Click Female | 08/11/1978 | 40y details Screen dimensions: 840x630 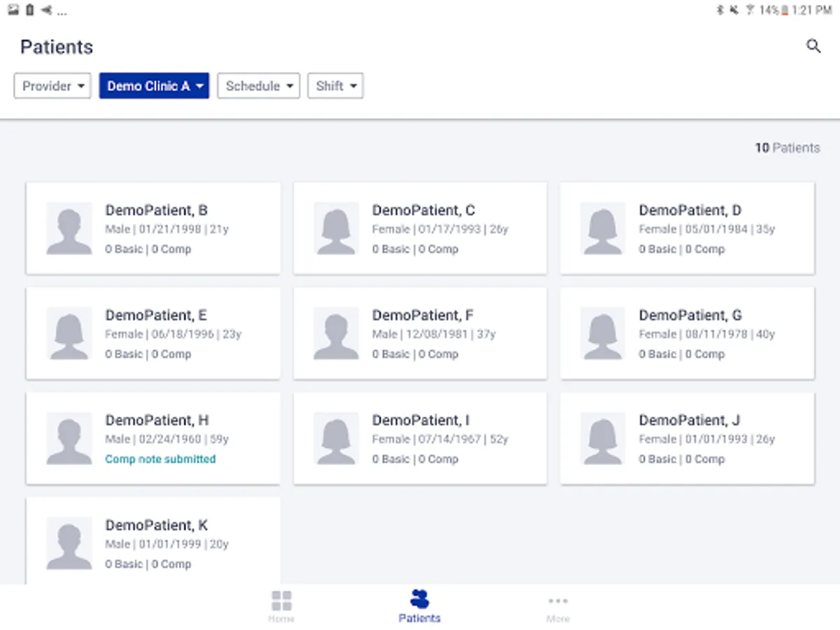pos(707,334)
